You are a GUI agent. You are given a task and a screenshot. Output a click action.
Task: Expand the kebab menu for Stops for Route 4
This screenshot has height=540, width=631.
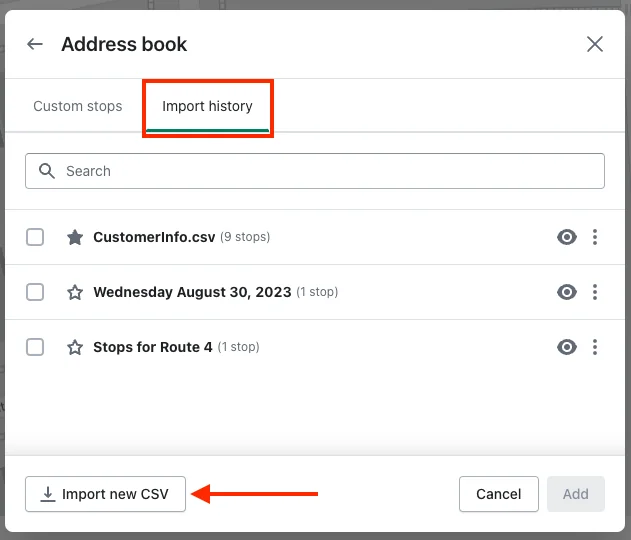pos(595,347)
